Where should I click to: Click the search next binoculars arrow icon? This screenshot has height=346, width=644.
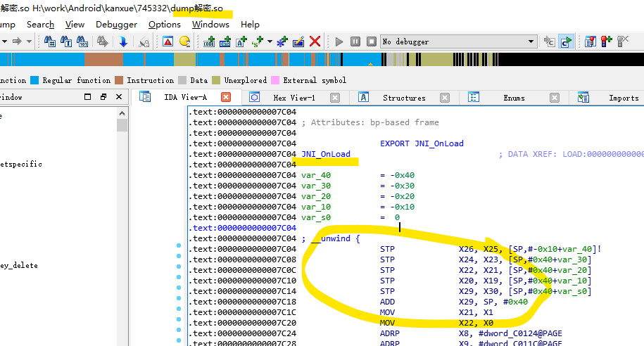pyautogui.click(x=102, y=41)
